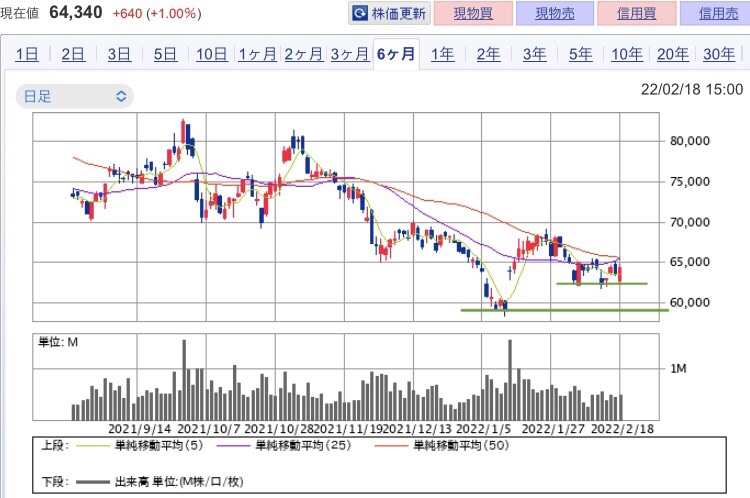Screen dimensions: 750x498
Task: Select the active 6ヶ月 tab
Action: pyautogui.click(x=396, y=54)
